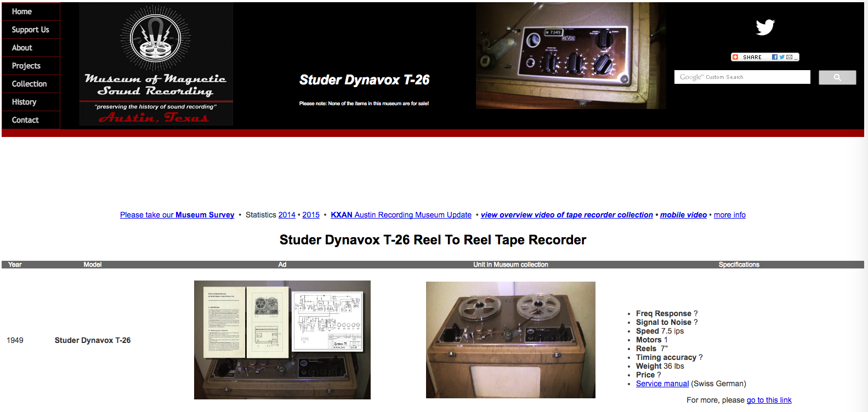Share via the small Facebook icon

[774, 57]
